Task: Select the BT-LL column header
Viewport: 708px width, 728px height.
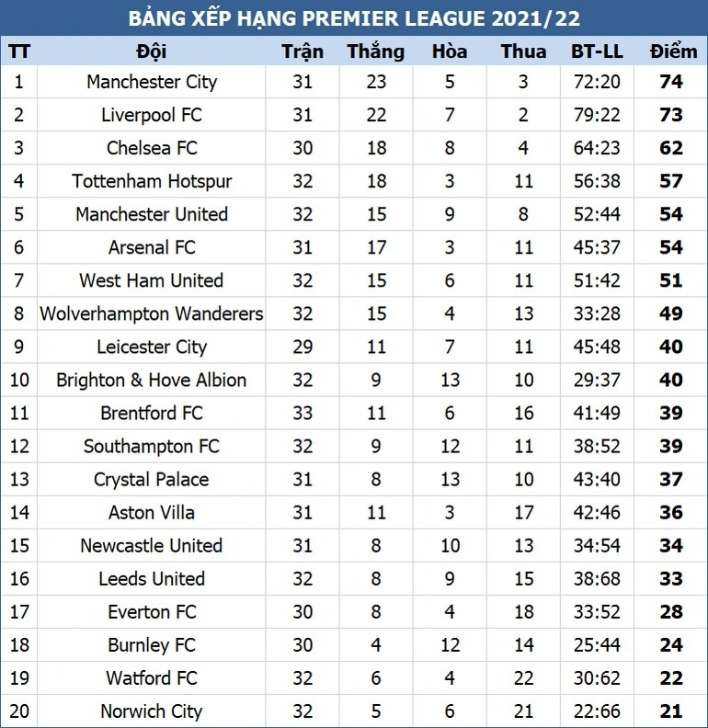Action: 597,51
